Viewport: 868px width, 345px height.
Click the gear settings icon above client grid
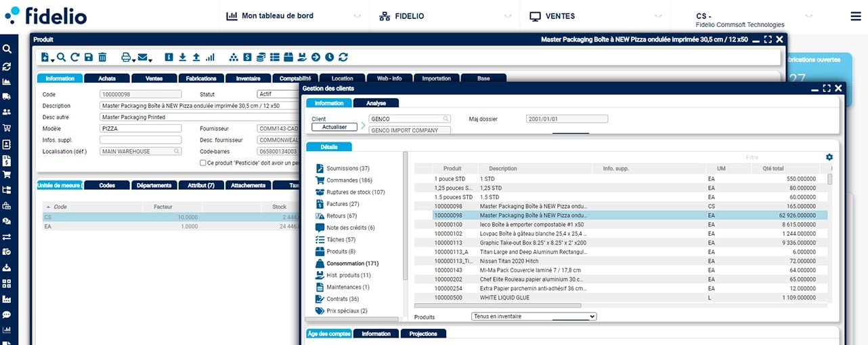[829, 157]
